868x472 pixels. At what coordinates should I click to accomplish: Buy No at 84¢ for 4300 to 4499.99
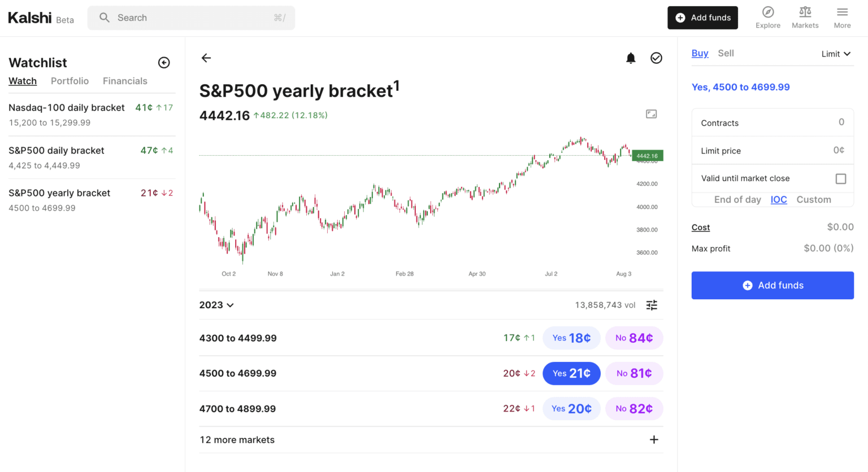634,338
